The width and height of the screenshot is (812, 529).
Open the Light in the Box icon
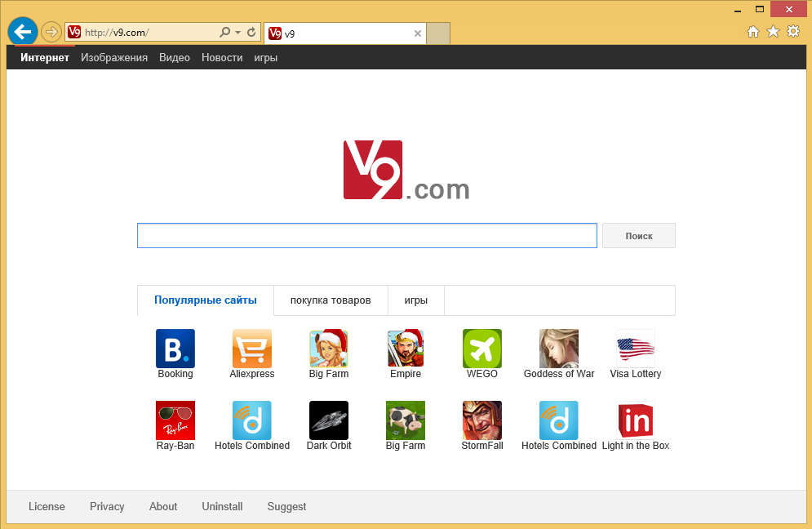636,420
